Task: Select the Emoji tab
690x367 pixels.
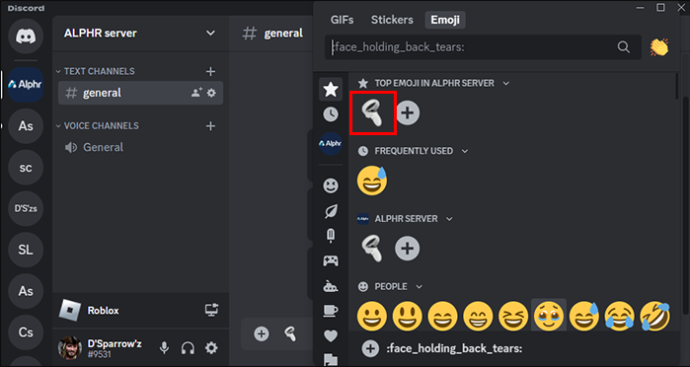Action: coord(445,20)
